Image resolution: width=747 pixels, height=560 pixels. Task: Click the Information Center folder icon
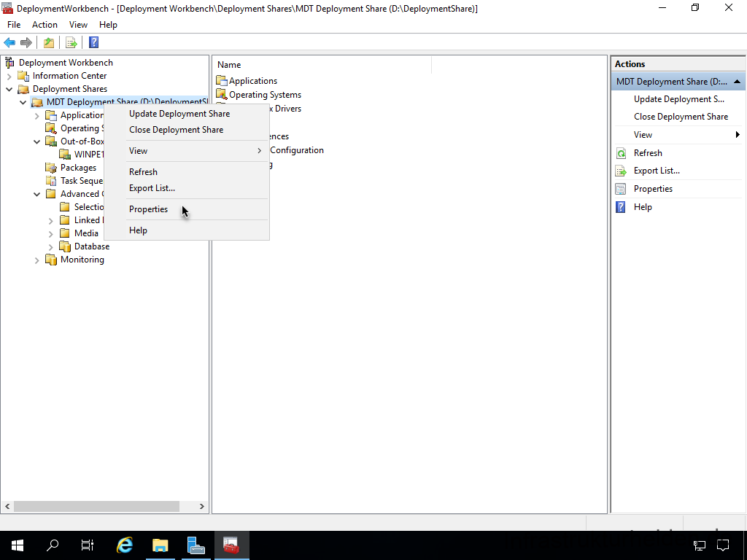(x=23, y=76)
